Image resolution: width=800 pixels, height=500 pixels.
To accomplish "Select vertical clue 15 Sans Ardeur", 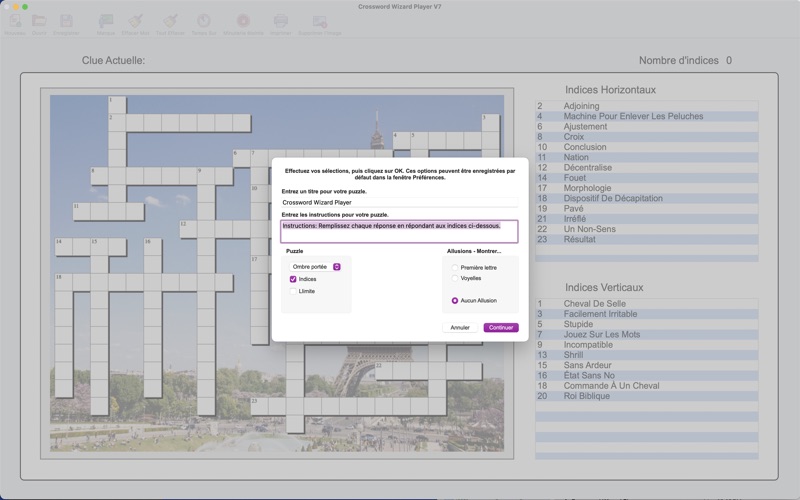I will [646, 365].
